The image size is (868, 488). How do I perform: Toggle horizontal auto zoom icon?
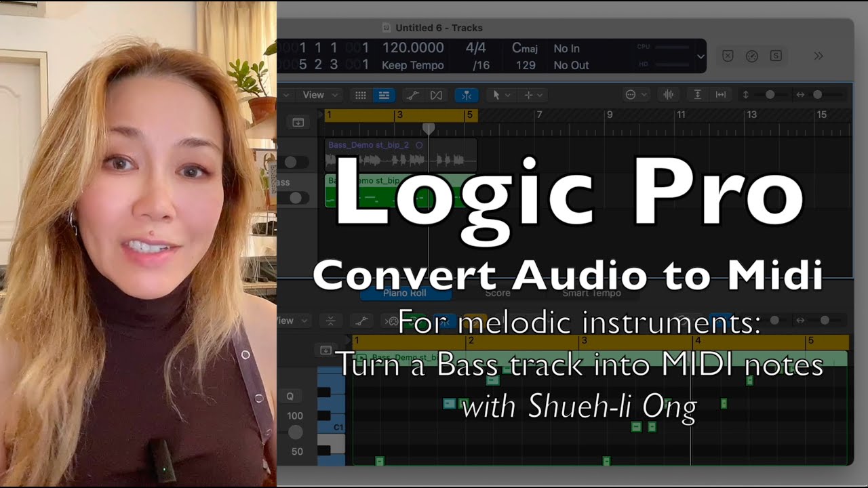(721, 95)
